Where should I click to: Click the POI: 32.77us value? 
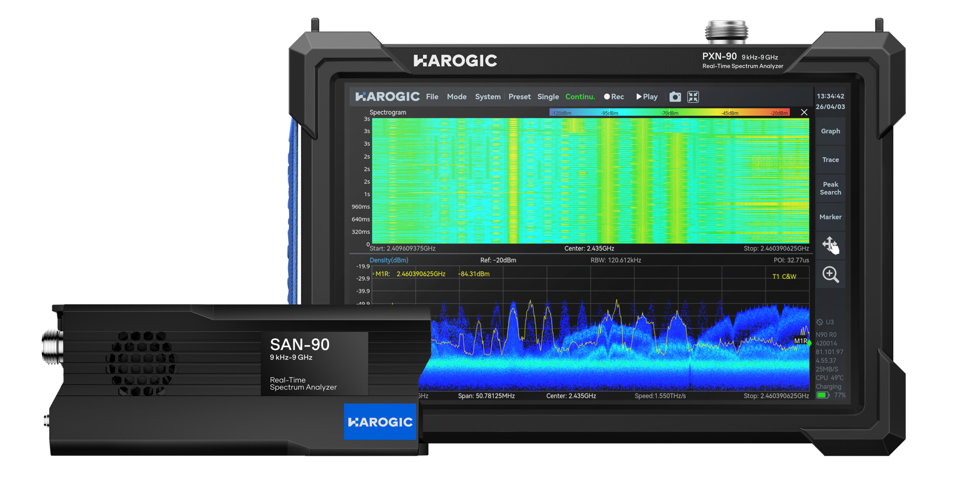tap(791, 260)
